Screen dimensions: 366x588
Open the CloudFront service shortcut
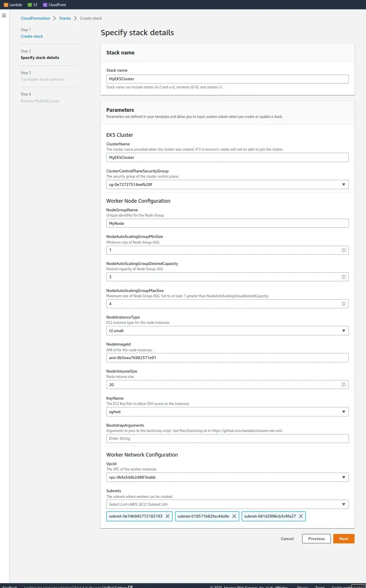click(54, 5)
